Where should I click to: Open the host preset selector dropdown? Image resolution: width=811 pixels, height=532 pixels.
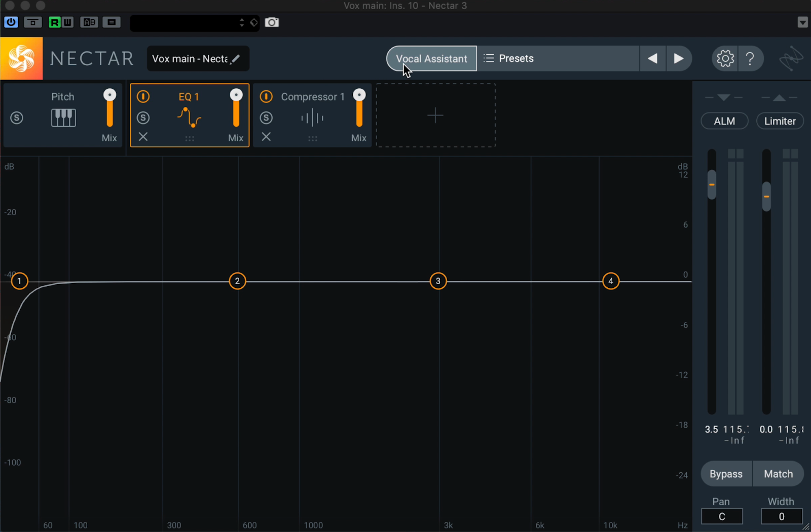[195, 23]
